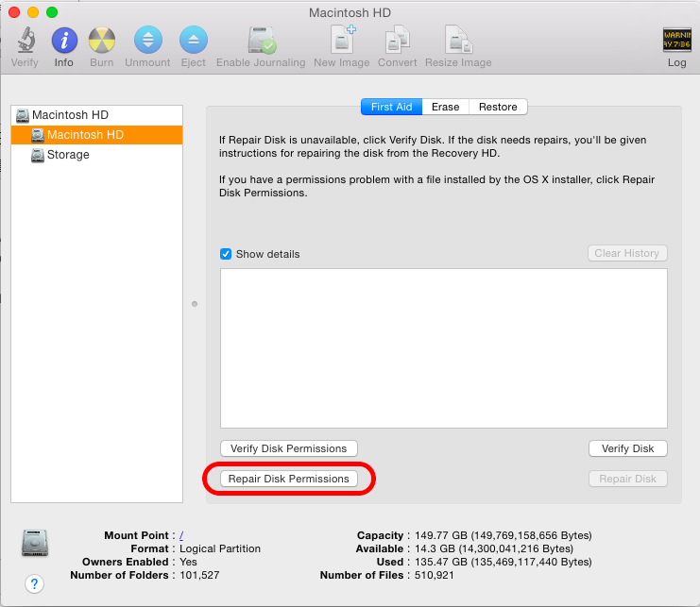700x607 pixels.
Task: Select the Storage volume in sidebar
Action: tap(97, 155)
